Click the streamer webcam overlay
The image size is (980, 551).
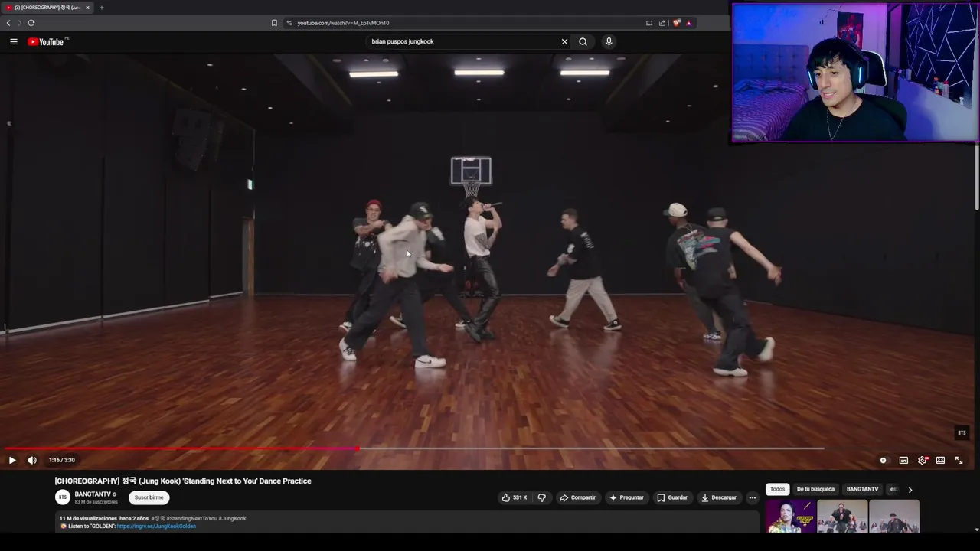click(x=854, y=73)
